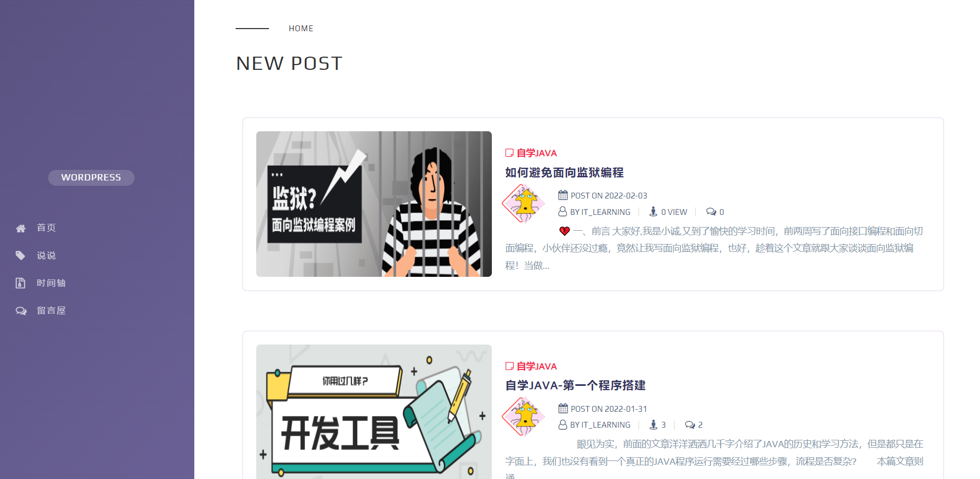This screenshot has height=479, width=980.
Task: Click the home icon in sidebar
Action: (21, 228)
